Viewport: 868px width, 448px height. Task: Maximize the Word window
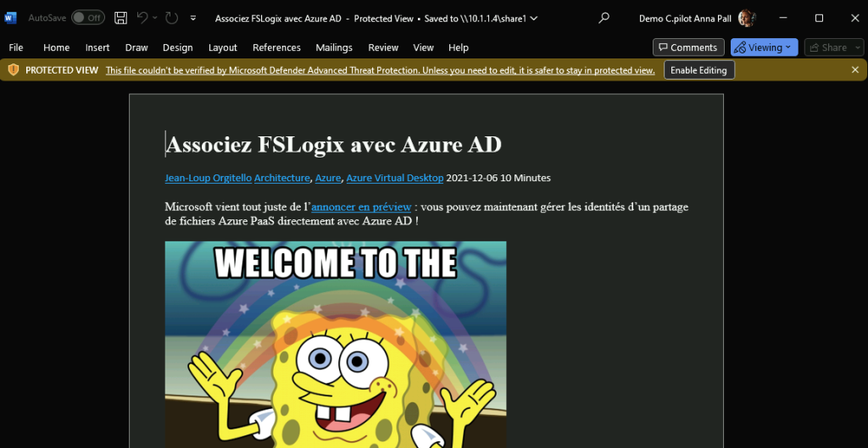(820, 18)
